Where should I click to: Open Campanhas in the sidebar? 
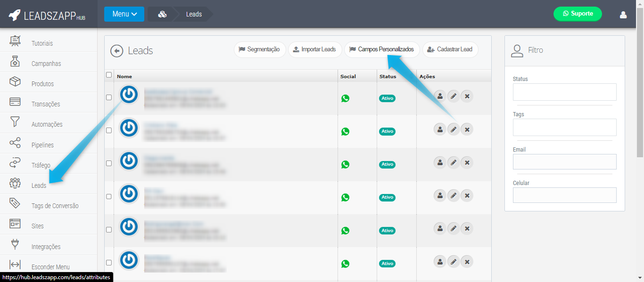46,64
